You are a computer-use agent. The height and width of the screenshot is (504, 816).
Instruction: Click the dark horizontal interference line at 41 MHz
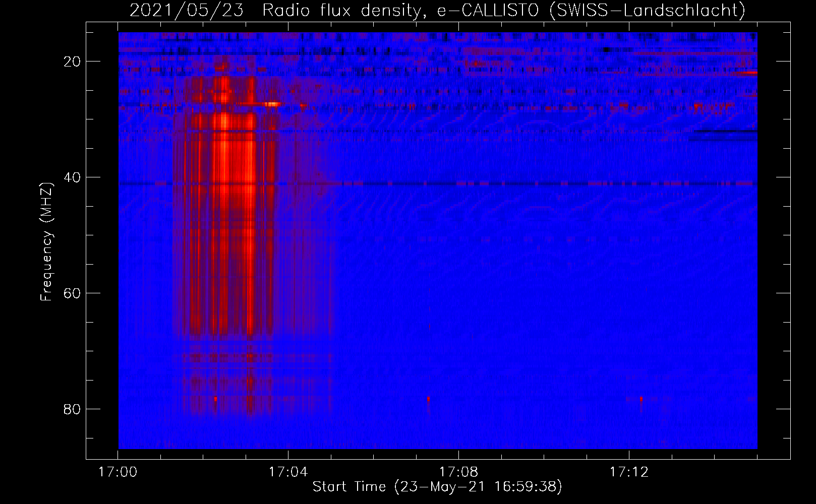pos(438,184)
